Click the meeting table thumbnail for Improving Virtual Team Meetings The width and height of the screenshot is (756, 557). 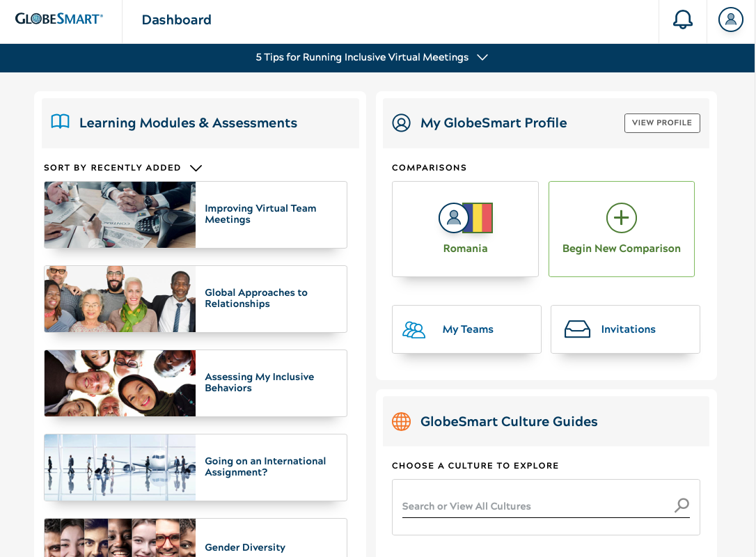point(120,214)
